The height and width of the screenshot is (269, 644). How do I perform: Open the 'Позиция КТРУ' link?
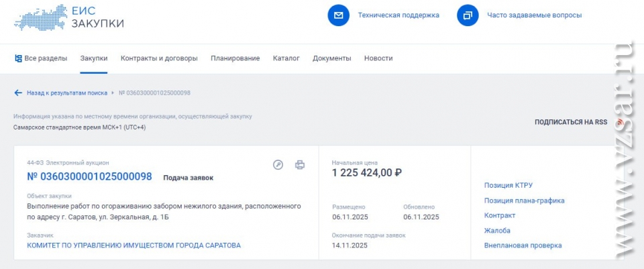(x=508, y=185)
